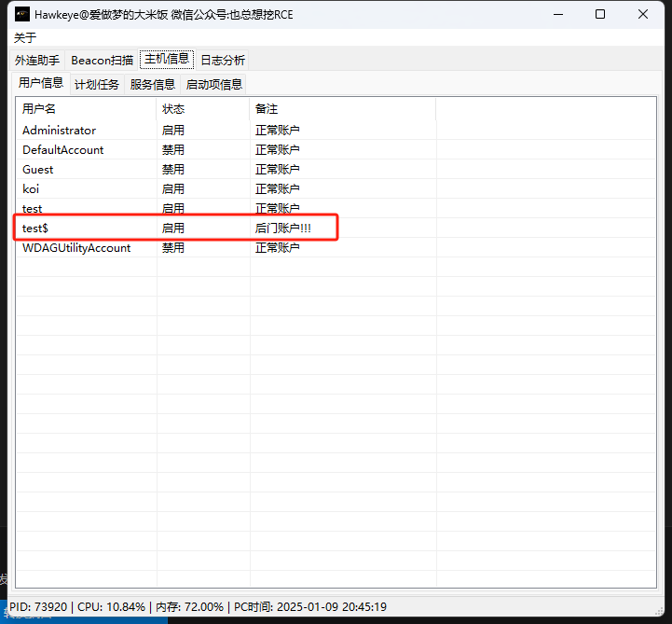Screen dimensions: 672x624
Task: Click 禁用 status of DefaultAccount
Action: point(173,149)
